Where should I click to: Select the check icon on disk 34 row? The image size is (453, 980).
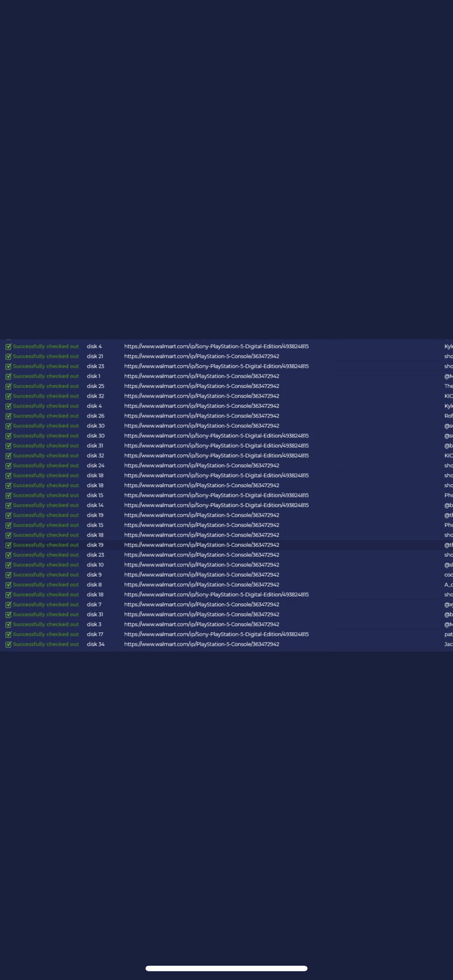[8, 645]
